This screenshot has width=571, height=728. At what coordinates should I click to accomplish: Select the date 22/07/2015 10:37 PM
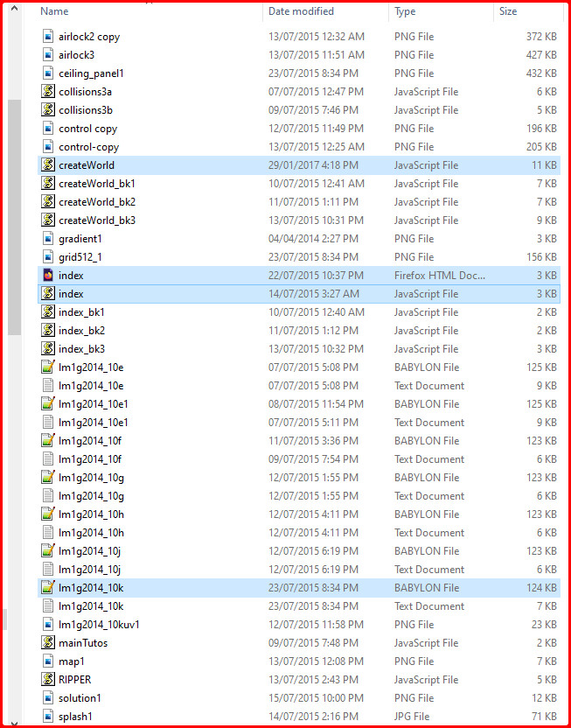(x=316, y=276)
